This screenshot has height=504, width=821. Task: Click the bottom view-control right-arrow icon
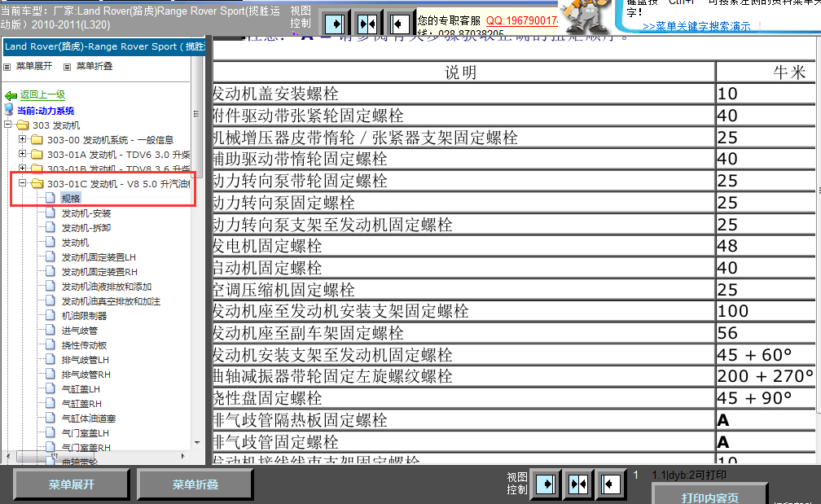[546, 484]
